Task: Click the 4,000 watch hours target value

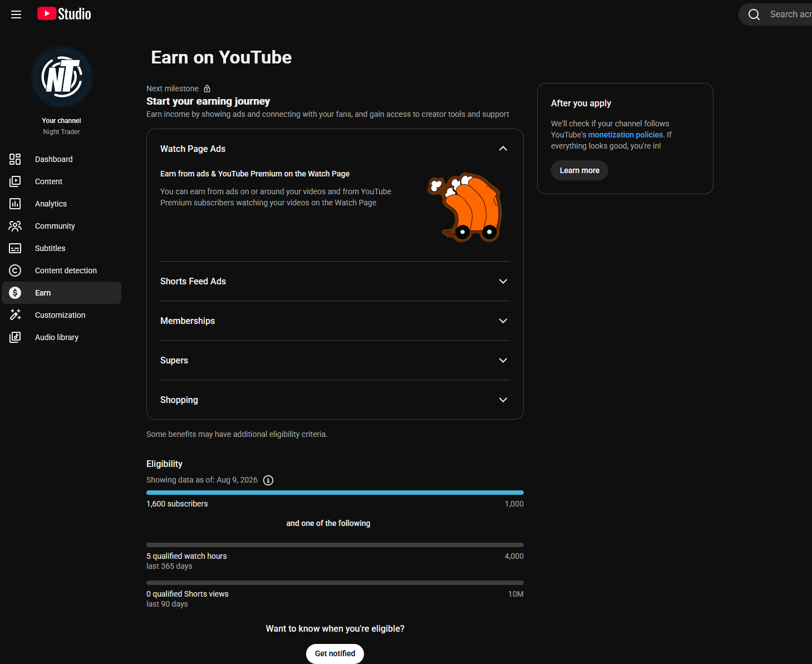Action: tap(514, 556)
